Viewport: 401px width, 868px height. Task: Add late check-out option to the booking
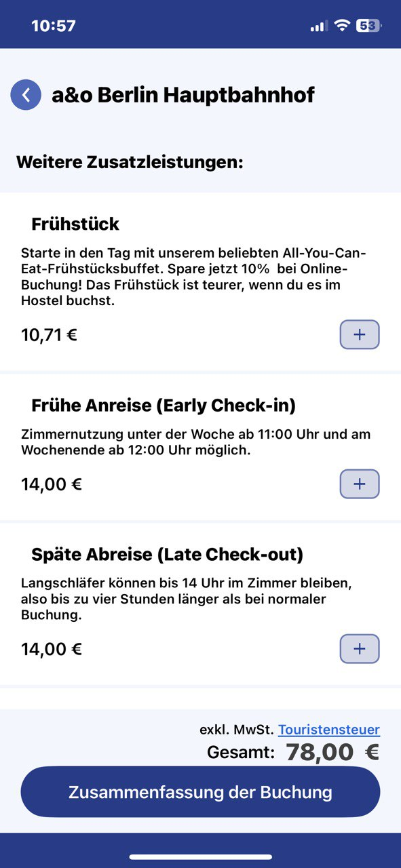[359, 649]
